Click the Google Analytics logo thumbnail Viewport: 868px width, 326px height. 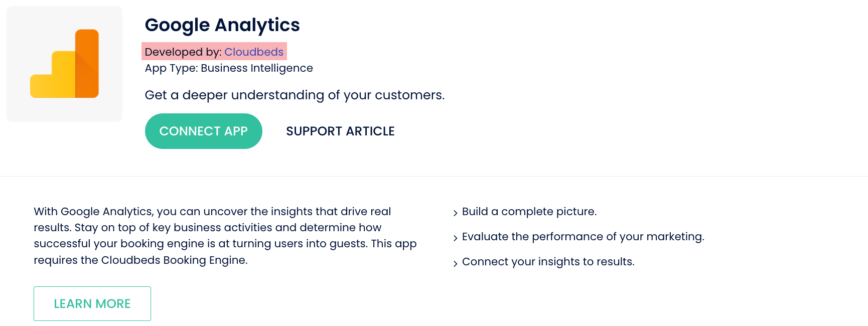point(64,64)
